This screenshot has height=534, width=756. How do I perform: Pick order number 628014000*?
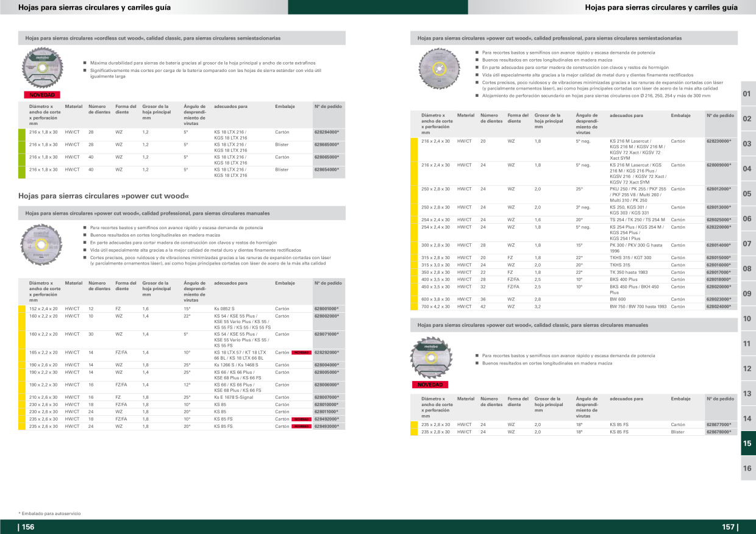click(719, 246)
